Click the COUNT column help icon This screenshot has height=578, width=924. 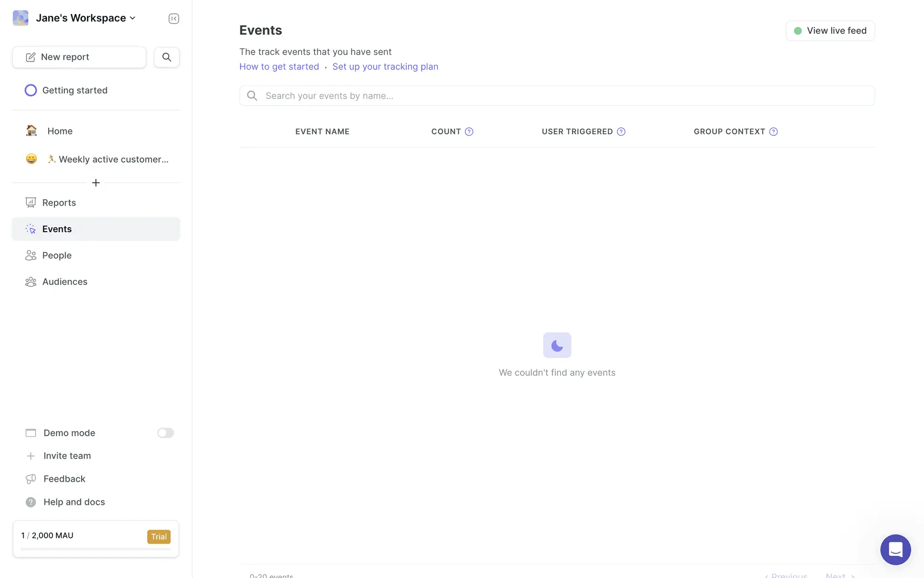pyautogui.click(x=469, y=131)
